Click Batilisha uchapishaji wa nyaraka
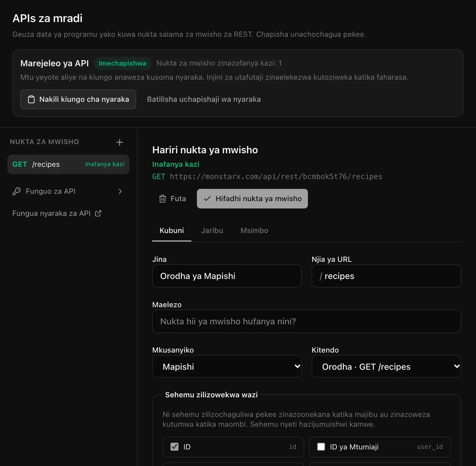 point(204,99)
